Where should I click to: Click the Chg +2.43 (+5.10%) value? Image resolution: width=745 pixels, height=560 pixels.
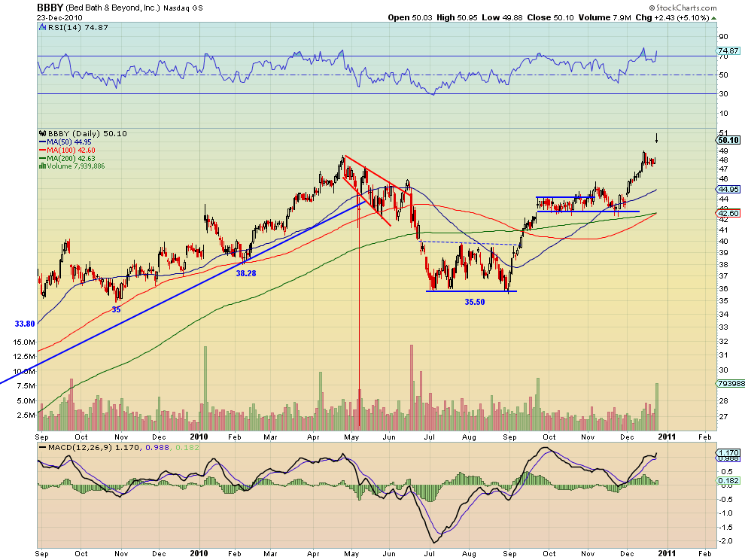[672, 17]
